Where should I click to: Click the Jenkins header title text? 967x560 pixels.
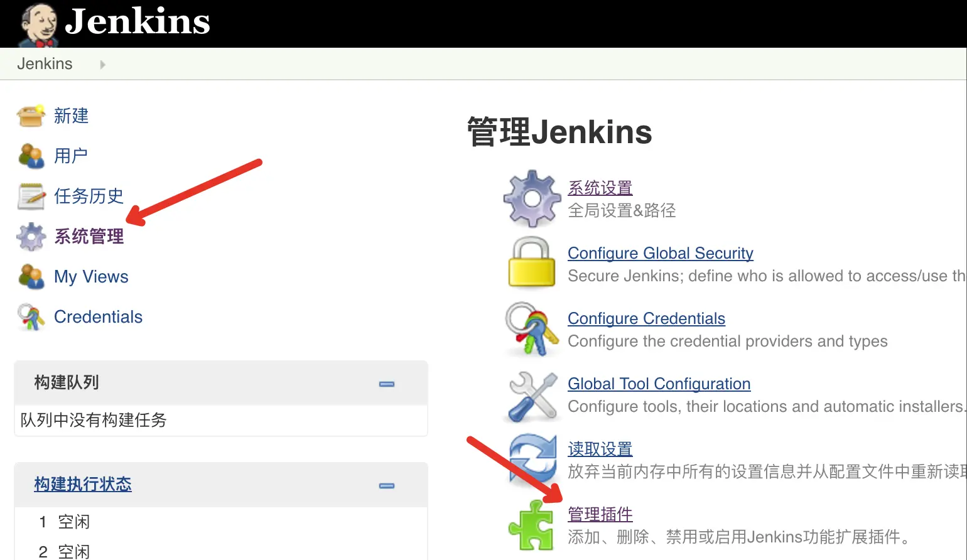point(138,21)
